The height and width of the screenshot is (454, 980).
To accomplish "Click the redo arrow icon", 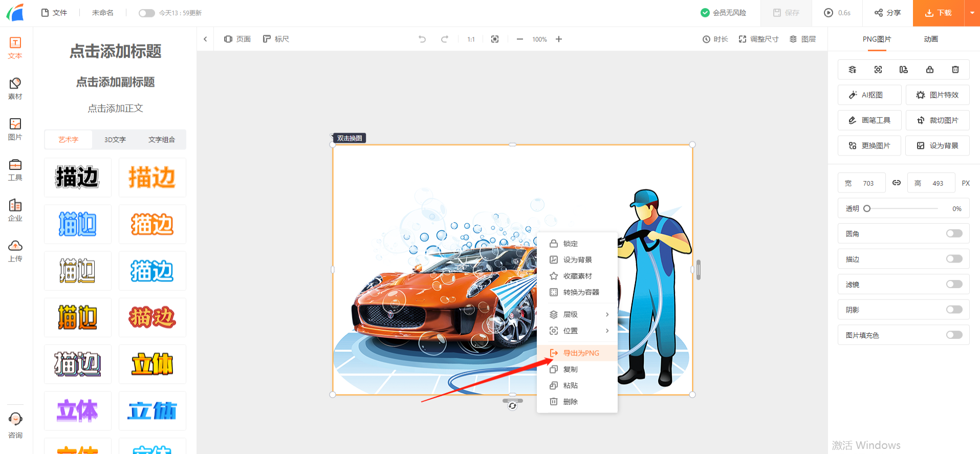I will (x=445, y=39).
